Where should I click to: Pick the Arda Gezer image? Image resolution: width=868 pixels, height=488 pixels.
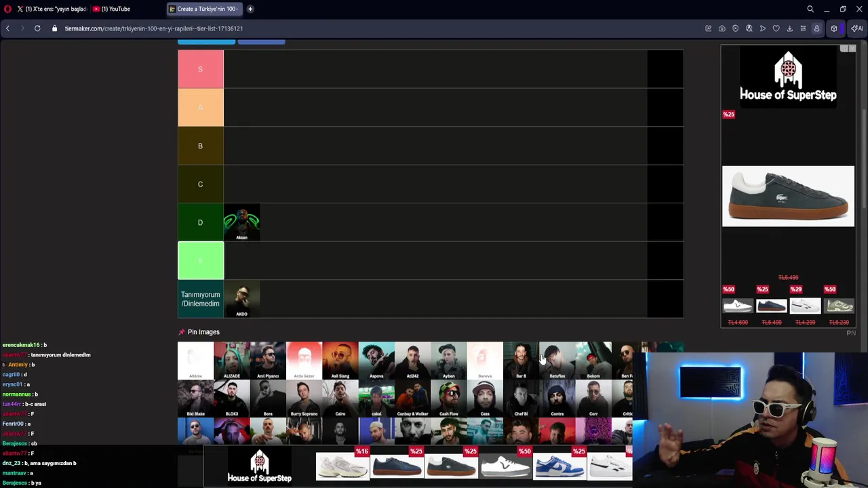click(304, 361)
